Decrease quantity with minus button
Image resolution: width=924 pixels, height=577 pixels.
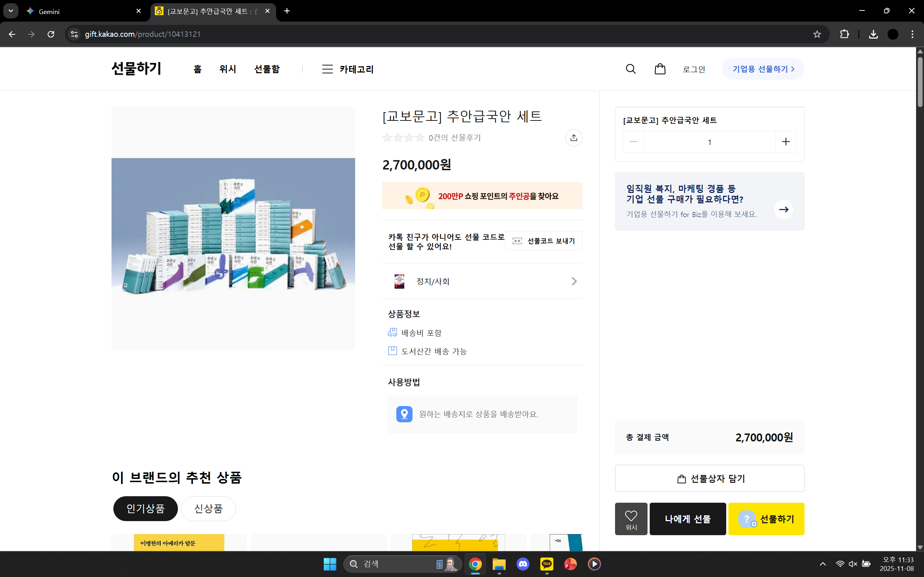coord(633,142)
